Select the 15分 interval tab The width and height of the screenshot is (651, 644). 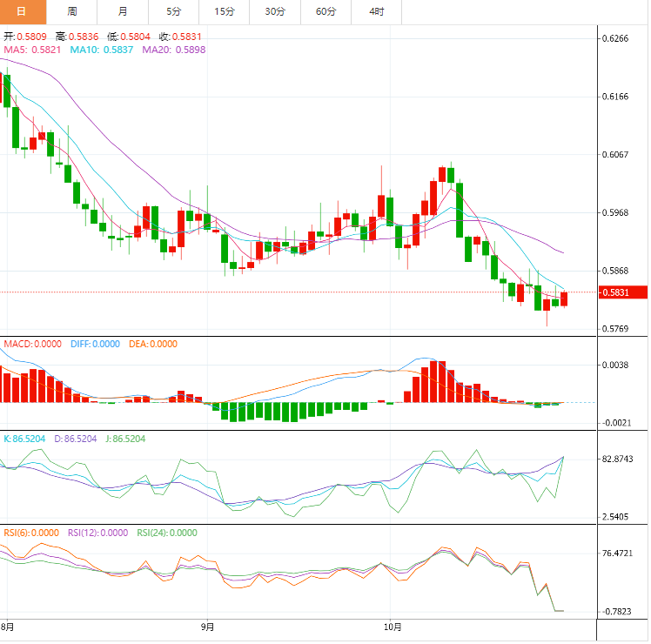point(225,11)
